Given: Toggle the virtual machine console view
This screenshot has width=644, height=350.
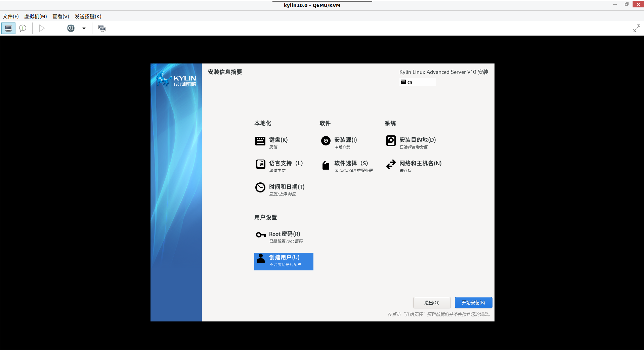Looking at the screenshot, I should [8, 28].
